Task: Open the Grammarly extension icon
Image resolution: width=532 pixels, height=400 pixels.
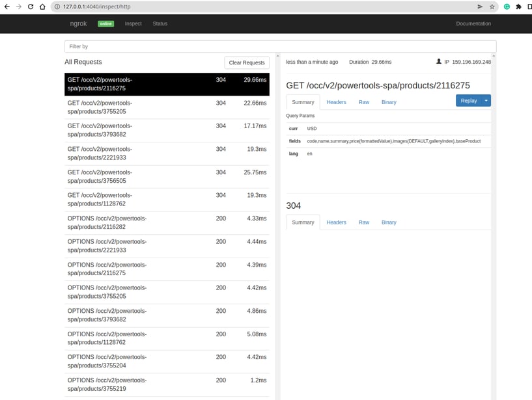Action: click(507, 6)
